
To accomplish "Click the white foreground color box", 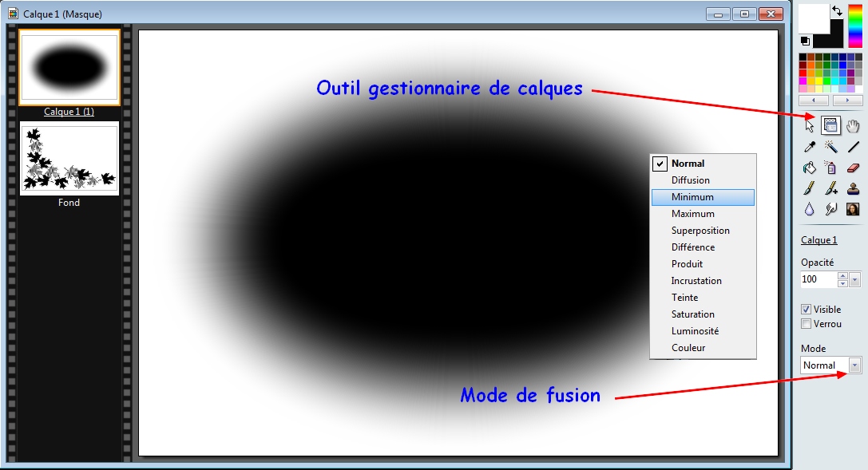I will point(813,18).
